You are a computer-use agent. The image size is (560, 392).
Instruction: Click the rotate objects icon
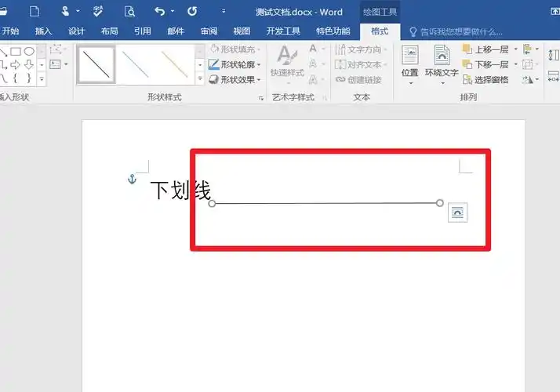[x=530, y=80]
